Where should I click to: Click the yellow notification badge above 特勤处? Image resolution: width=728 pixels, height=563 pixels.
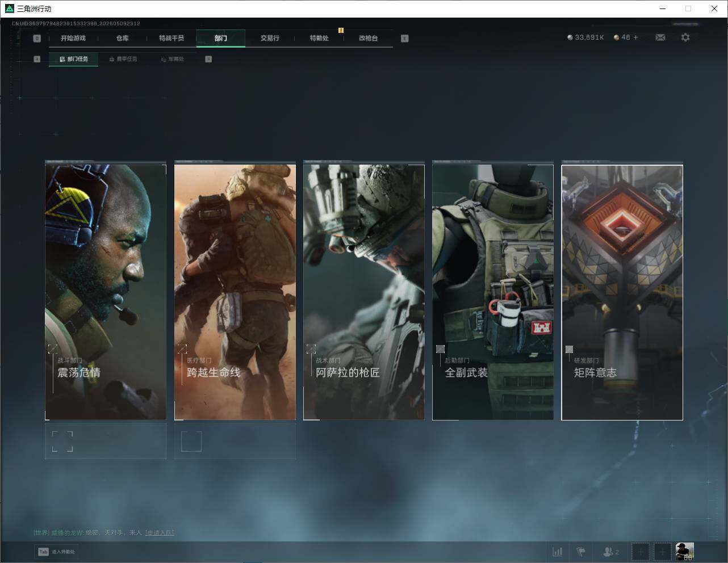(x=341, y=30)
